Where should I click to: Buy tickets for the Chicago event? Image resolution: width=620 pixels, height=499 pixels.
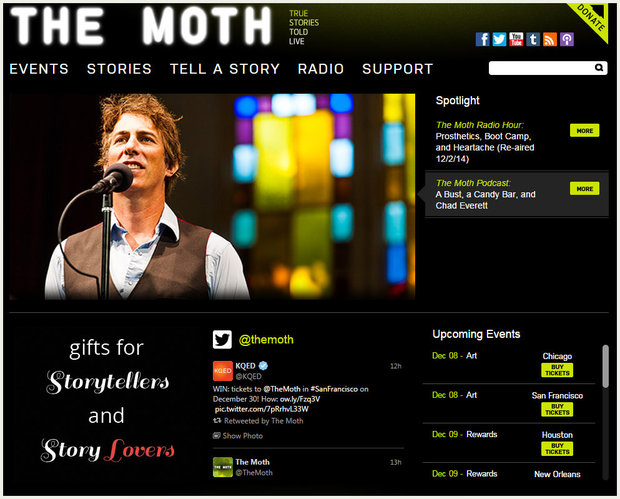[x=557, y=370]
